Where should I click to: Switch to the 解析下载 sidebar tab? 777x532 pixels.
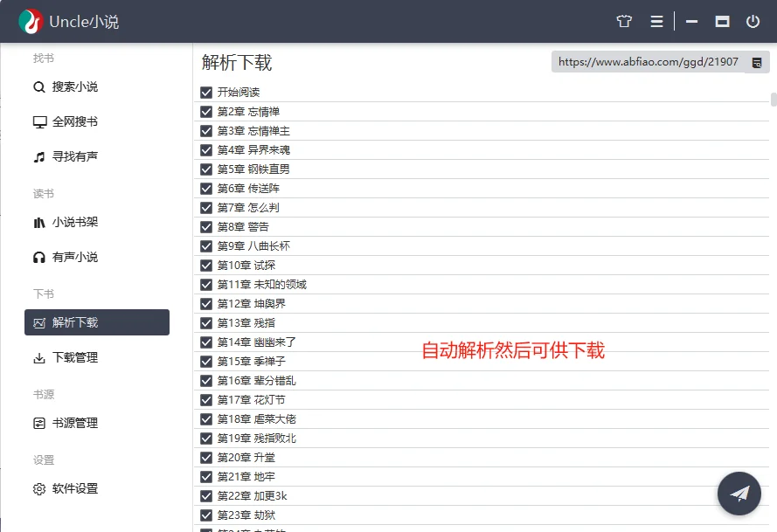[x=96, y=322]
